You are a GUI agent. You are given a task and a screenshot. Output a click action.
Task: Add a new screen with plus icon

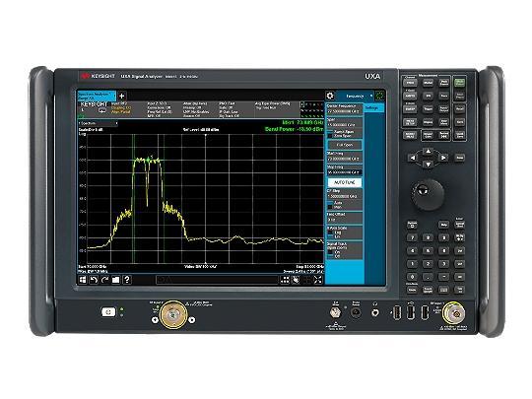(x=122, y=96)
